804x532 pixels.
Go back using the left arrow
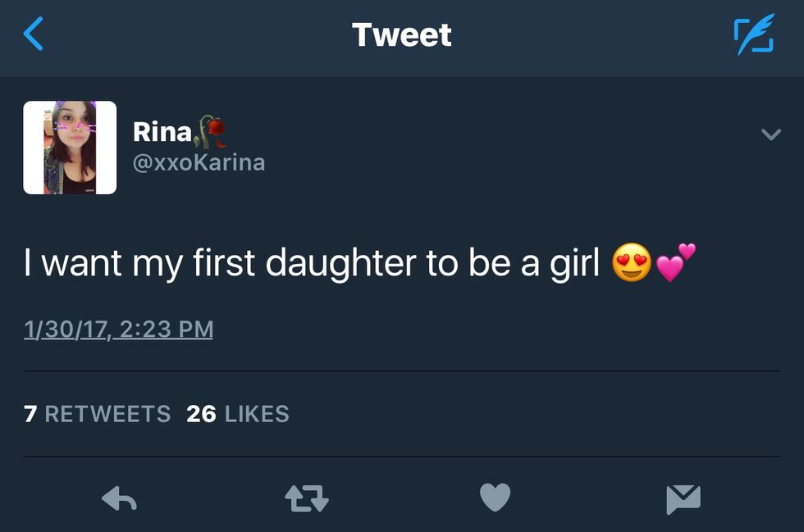pyautogui.click(x=33, y=34)
